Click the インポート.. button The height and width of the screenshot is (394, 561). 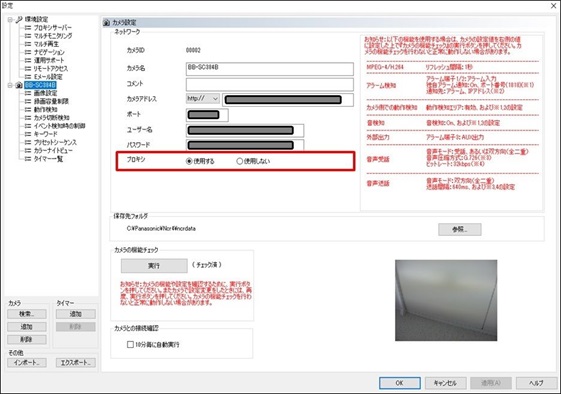point(27,363)
